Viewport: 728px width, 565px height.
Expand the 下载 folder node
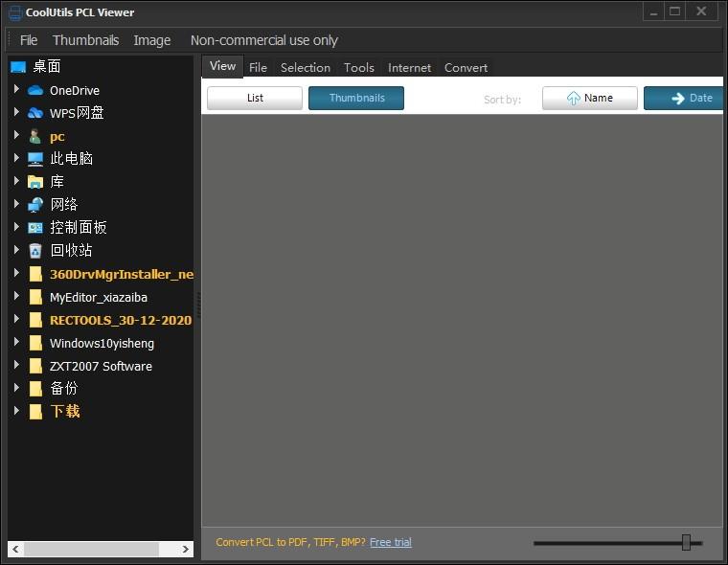coord(16,411)
